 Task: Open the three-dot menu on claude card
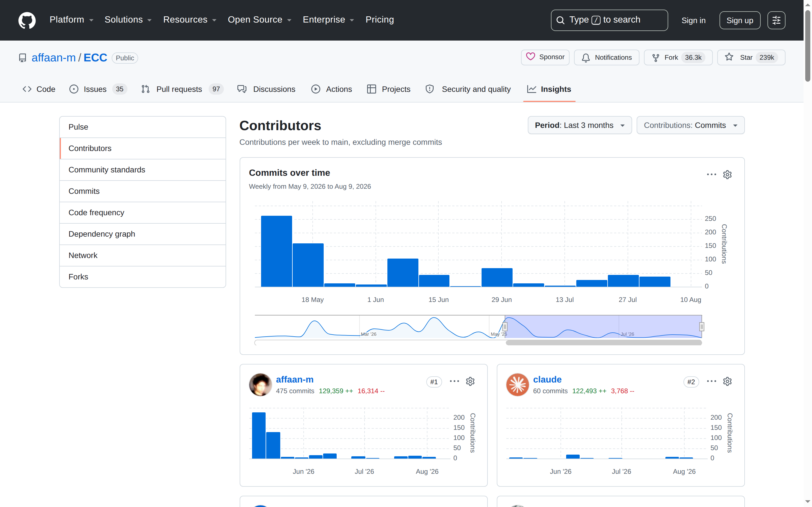711,382
